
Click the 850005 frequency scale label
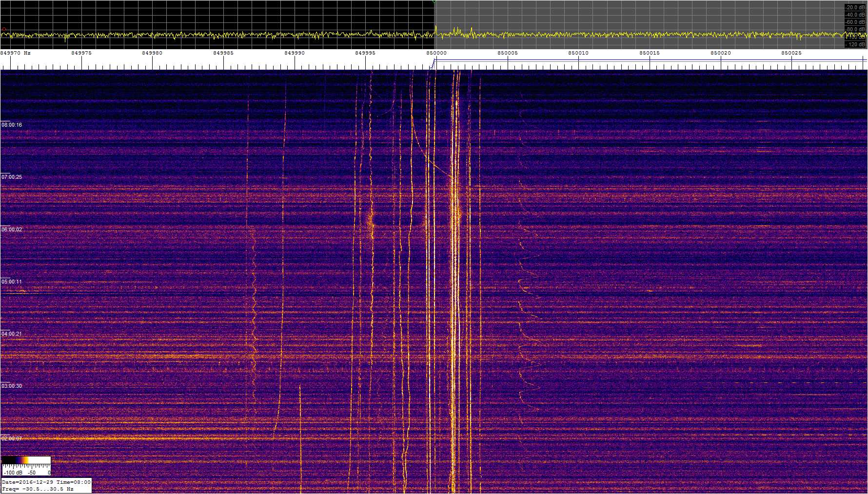[508, 53]
